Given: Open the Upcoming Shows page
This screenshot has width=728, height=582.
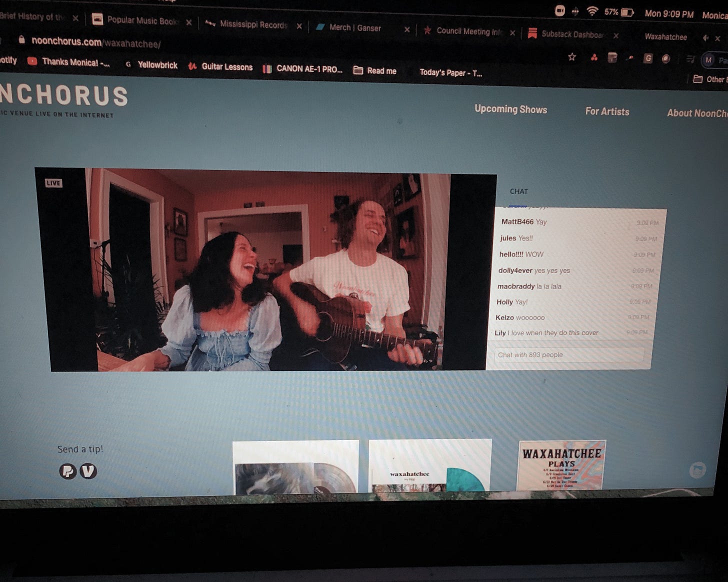Looking at the screenshot, I should tap(510, 109).
